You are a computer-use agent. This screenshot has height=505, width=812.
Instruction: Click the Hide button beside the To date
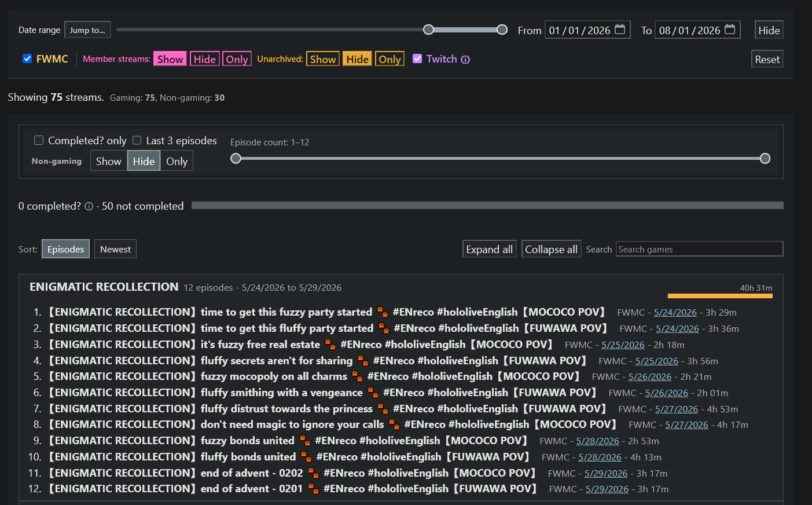(x=769, y=30)
